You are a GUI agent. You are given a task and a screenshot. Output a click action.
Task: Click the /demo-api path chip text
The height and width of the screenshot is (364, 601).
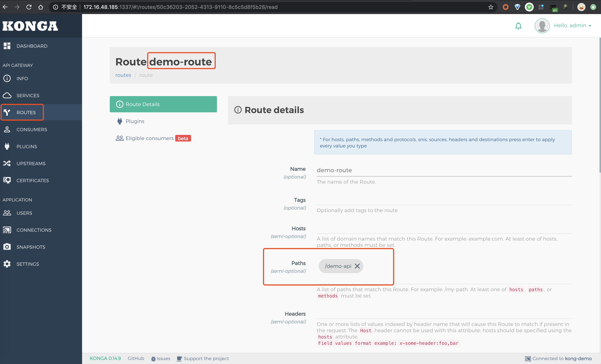coord(338,266)
